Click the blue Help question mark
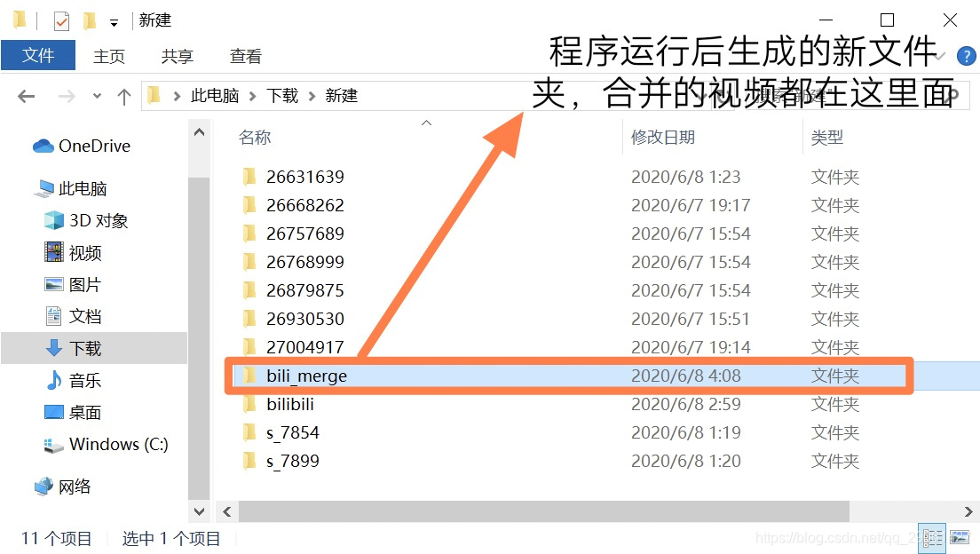980x554 pixels. 965,55
